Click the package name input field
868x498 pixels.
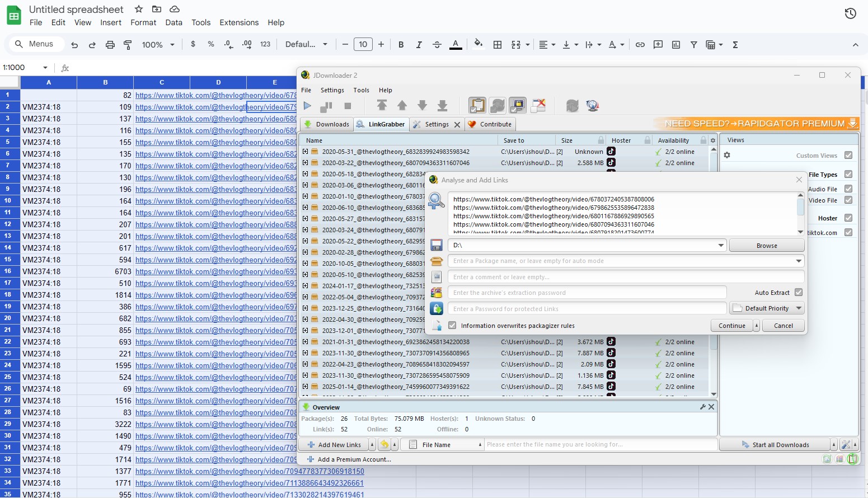(621, 261)
